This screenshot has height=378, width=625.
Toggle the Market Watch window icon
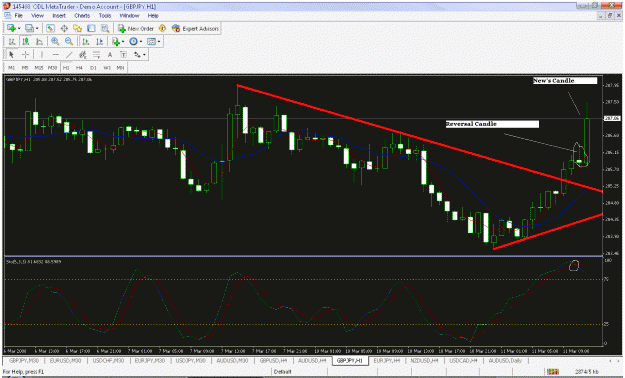click(50, 28)
